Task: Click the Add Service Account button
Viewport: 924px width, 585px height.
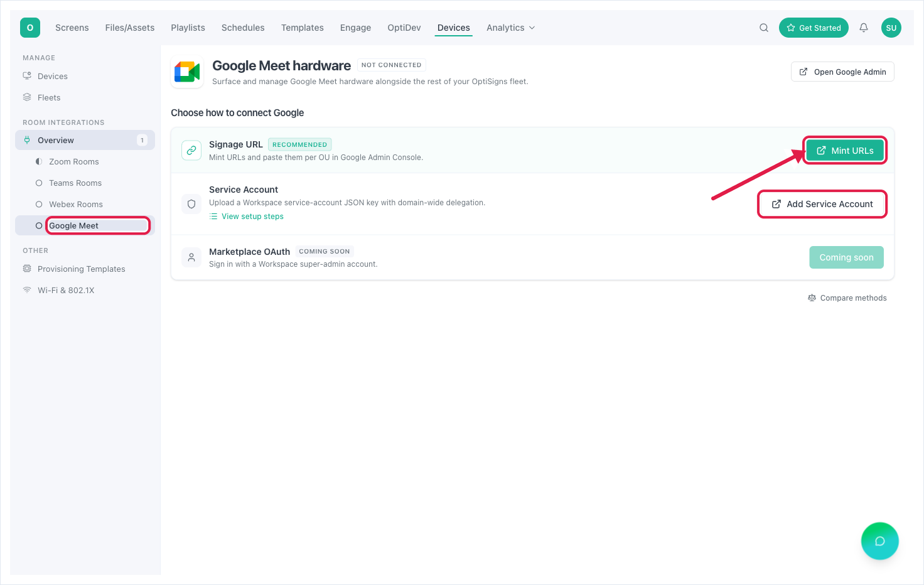Action: pos(822,204)
